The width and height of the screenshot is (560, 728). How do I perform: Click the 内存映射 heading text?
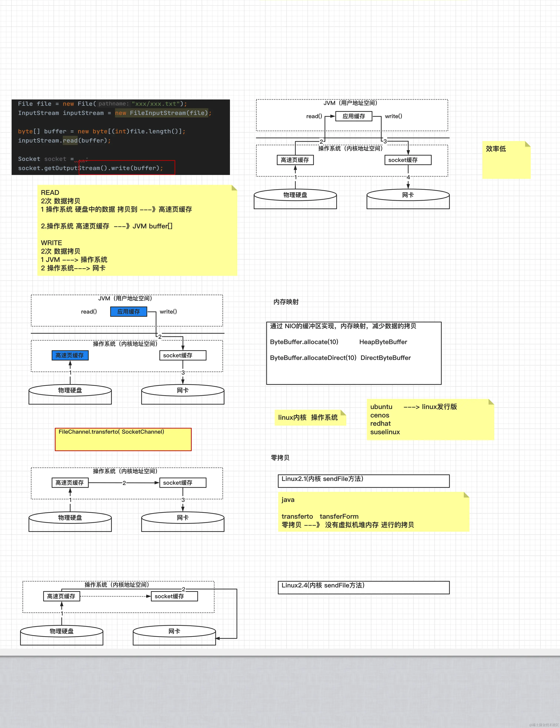[x=286, y=302]
